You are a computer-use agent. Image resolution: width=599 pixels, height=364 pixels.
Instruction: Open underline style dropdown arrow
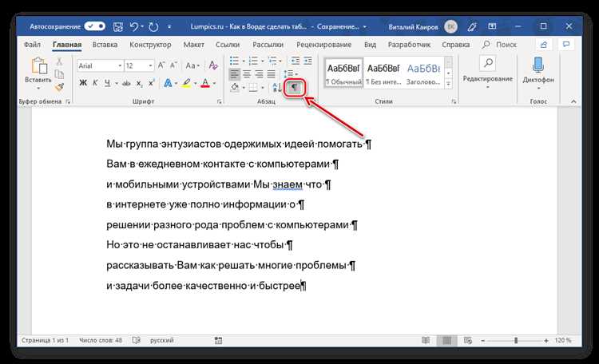point(117,83)
